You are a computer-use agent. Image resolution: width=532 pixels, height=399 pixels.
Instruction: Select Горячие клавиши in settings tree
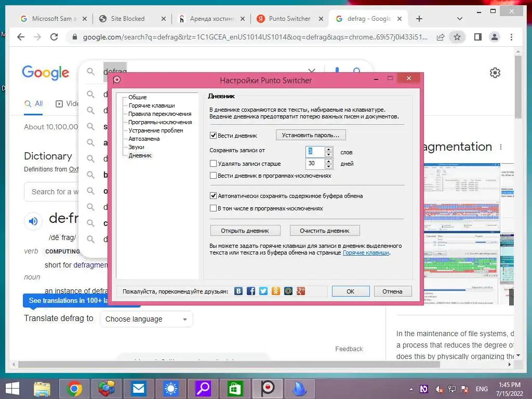pos(152,105)
